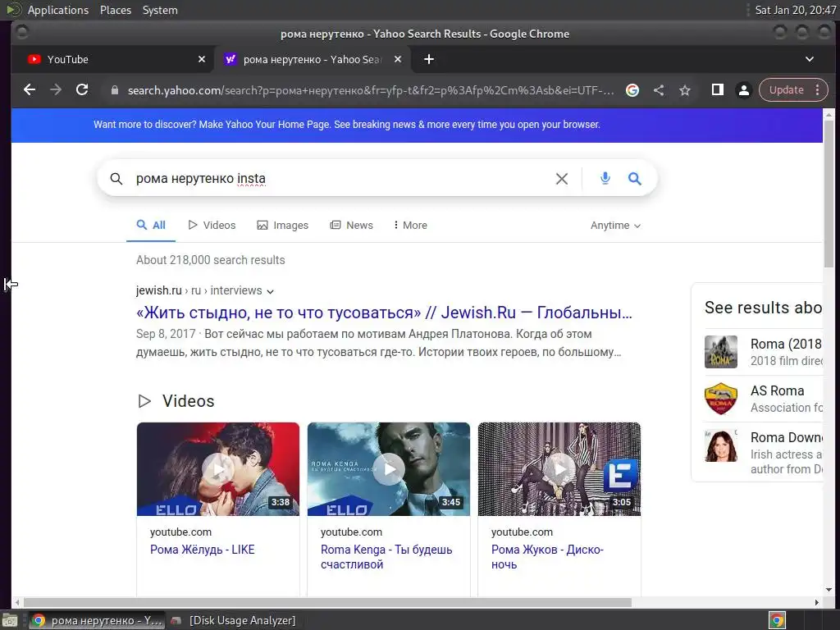Click the Update button in Chrome
The height and width of the screenshot is (630, 840).
787,90
